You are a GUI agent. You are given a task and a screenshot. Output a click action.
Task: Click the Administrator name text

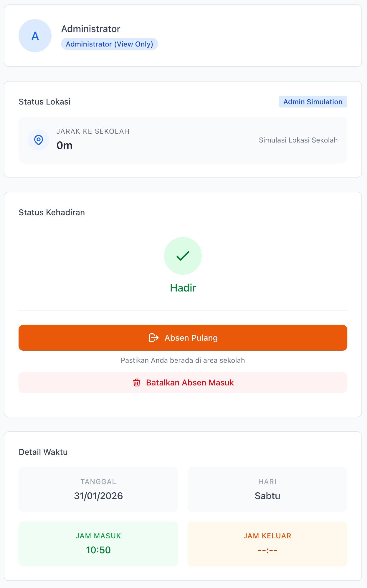point(91,29)
